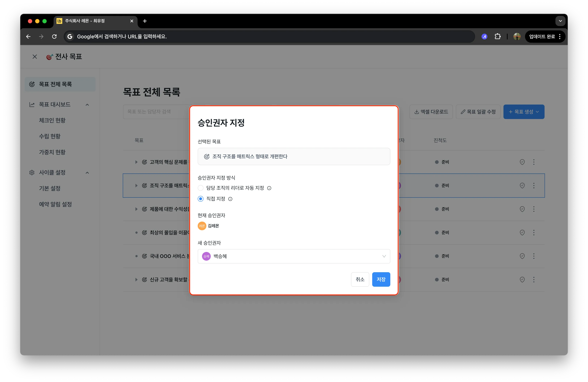This screenshot has height=382, width=588.
Task: Click 엑셀 다운로드 button
Action: click(431, 112)
